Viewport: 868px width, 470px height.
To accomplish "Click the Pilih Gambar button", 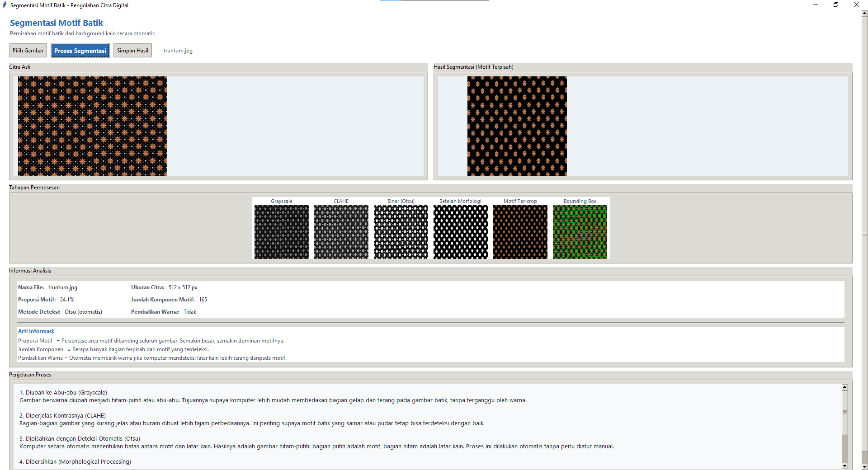I will (28, 51).
